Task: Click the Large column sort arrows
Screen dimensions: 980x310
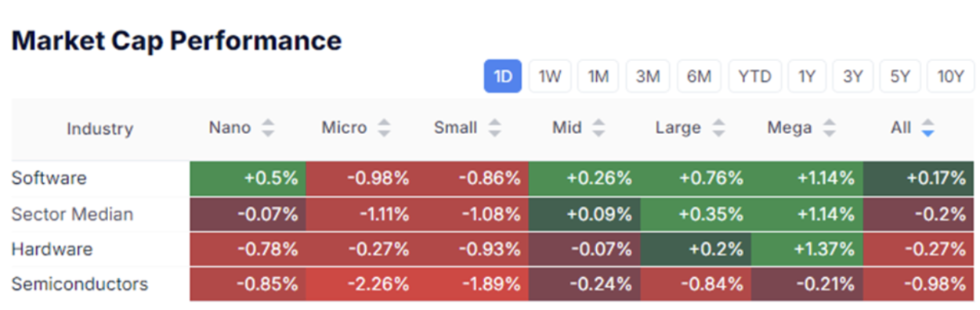Action: click(x=718, y=128)
